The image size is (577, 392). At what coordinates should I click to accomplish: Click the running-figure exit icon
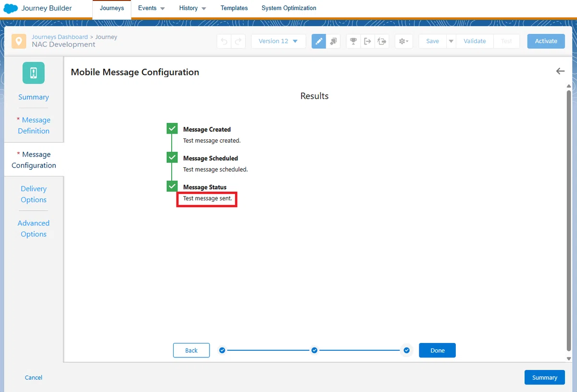coord(382,41)
